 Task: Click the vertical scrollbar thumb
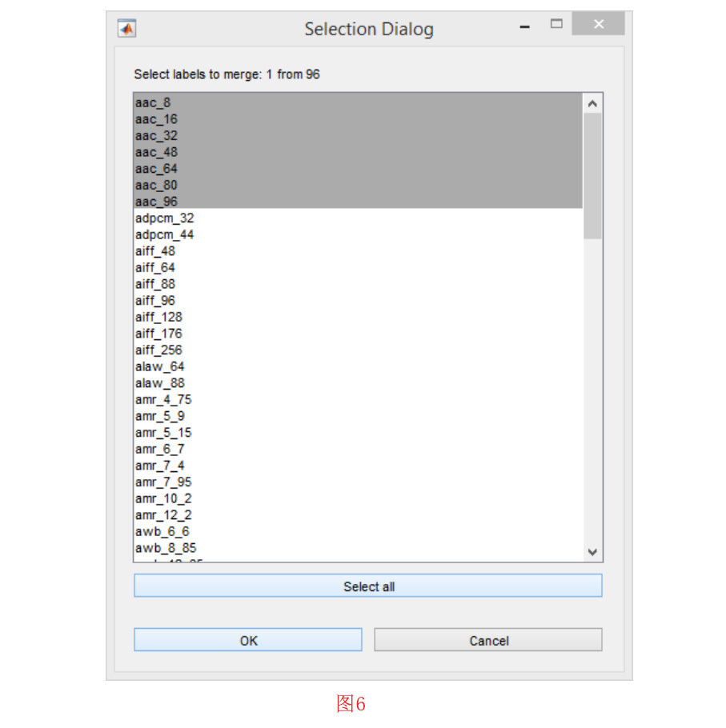tap(592, 174)
